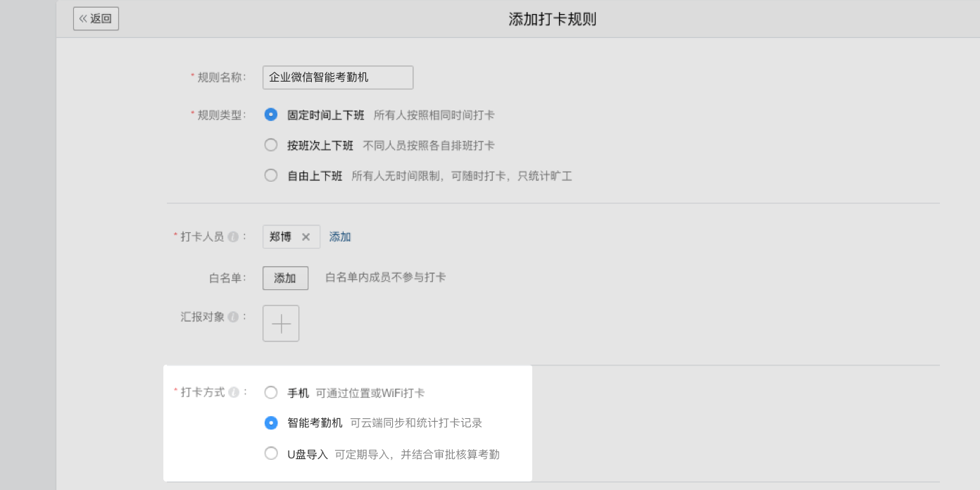980x490 pixels.
Task: Click plus box to add 汇报对象
Action: [281, 323]
